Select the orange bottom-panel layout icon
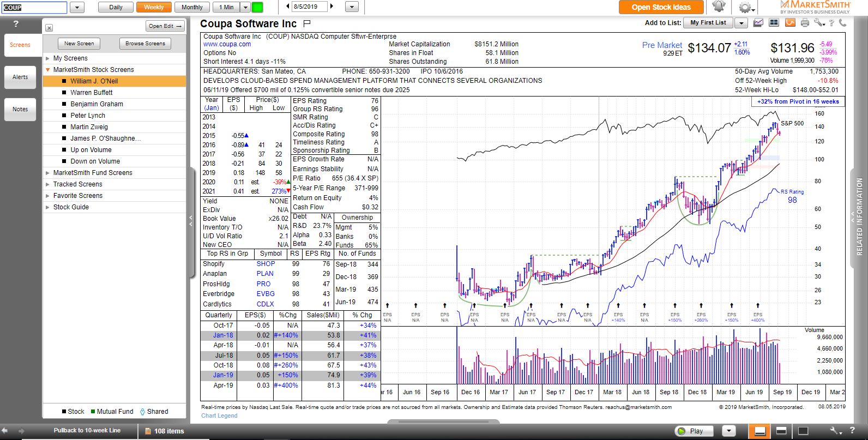This screenshot has width=868, height=440. [759, 431]
